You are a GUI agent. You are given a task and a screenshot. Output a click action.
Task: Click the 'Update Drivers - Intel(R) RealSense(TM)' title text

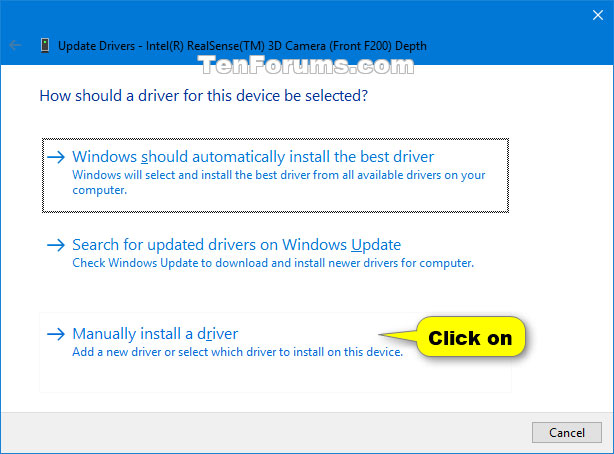coord(242,46)
